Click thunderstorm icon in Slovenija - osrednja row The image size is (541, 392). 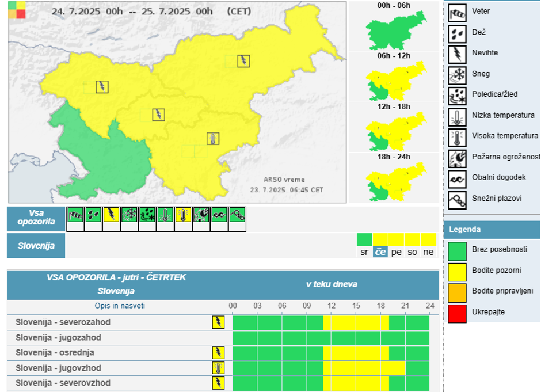[x=219, y=352]
